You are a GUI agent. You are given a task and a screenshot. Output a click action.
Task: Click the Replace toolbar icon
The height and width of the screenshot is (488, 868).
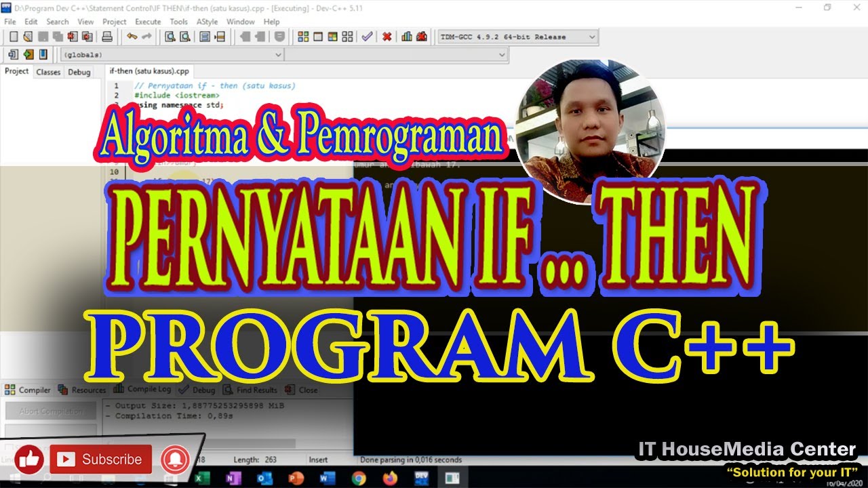click(x=186, y=37)
